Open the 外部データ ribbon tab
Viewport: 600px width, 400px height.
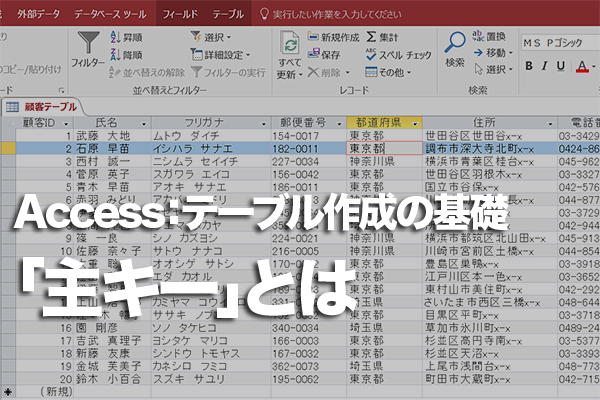click(x=38, y=14)
